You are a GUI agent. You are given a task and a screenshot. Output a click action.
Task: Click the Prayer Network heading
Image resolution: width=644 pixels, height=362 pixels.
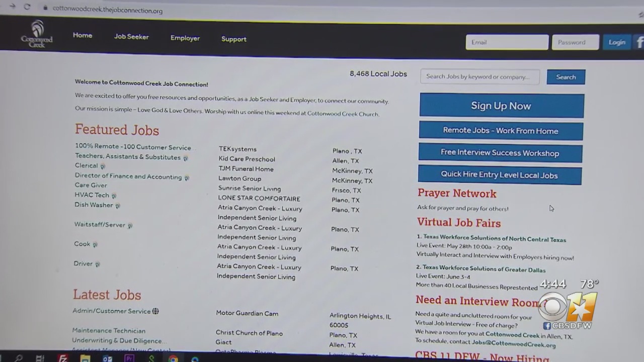[457, 194]
